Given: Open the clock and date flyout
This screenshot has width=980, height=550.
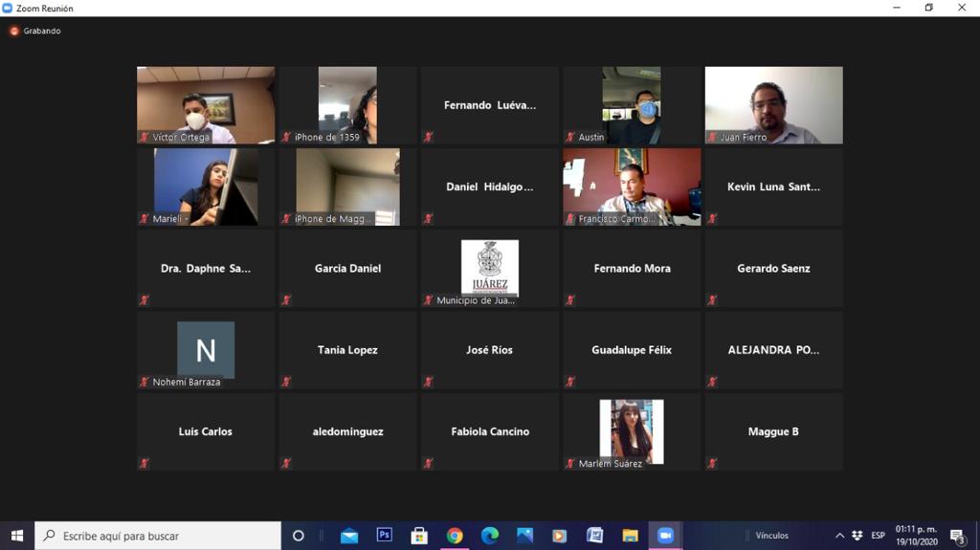Looking at the screenshot, I should click(916, 536).
